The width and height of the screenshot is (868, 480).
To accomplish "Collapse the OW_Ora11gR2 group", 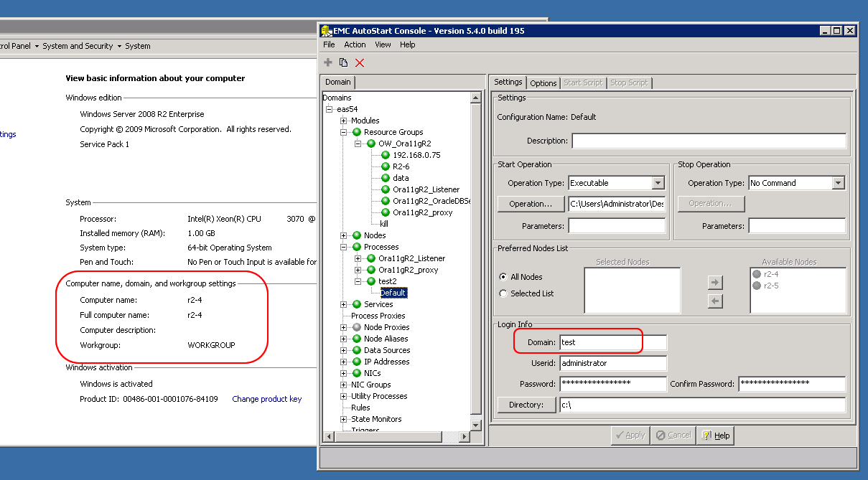I will point(358,143).
